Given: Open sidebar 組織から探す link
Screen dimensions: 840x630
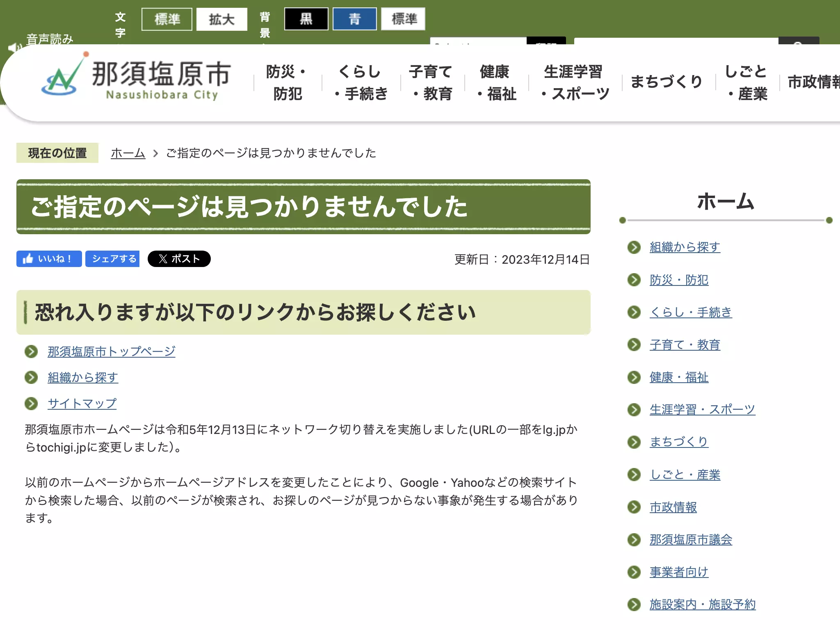Looking at the screenshot, I should pyautogui.click(x=685, y=247).
